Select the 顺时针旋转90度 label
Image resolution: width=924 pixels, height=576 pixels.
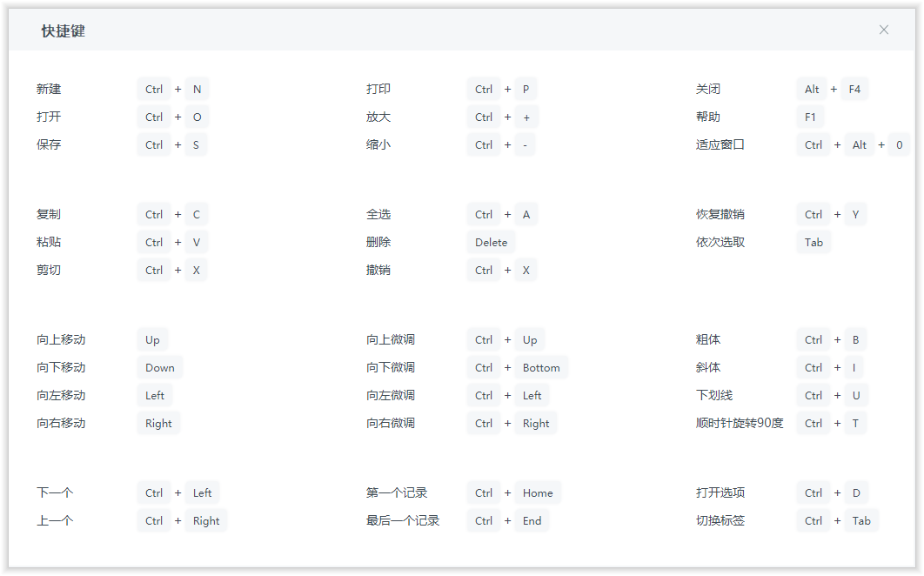click(740, 423)
